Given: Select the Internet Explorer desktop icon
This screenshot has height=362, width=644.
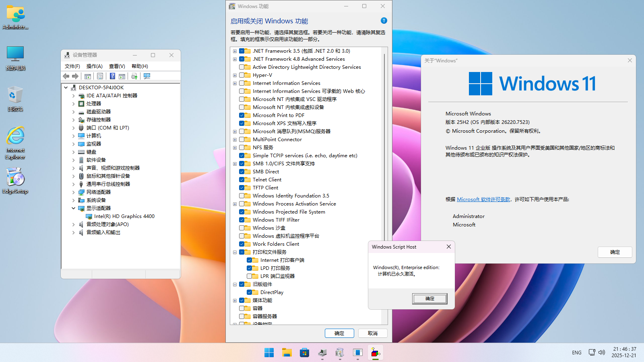Looking at the screenshot, I should tap(15, 143).
